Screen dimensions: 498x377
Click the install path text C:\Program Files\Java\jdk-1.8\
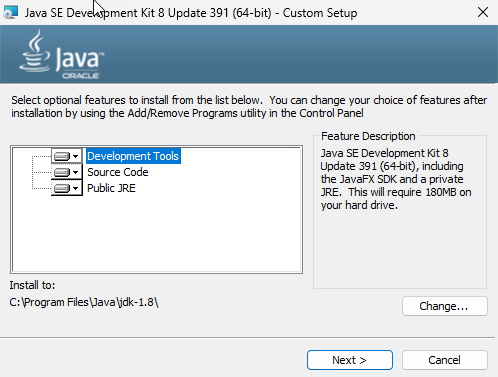pyautogui.click(x=84, y=302)
